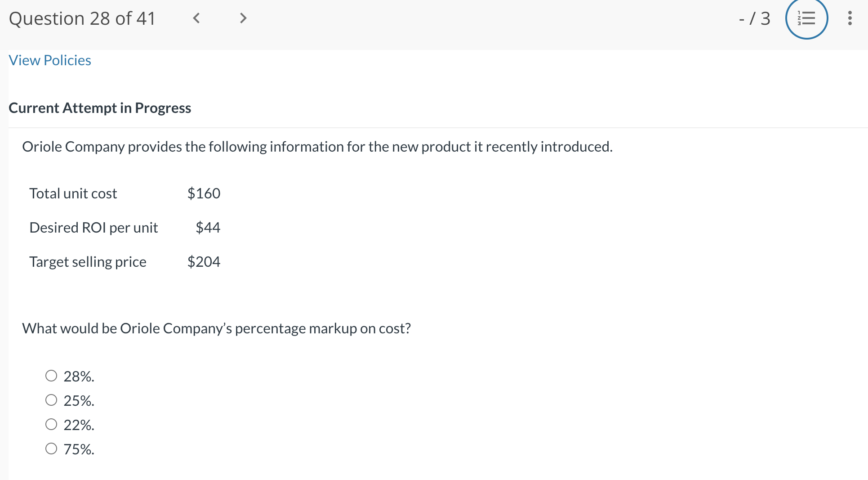Click the Target selling price label
Viewport: 868px width, 480px height.
click(x=88, y=262)
